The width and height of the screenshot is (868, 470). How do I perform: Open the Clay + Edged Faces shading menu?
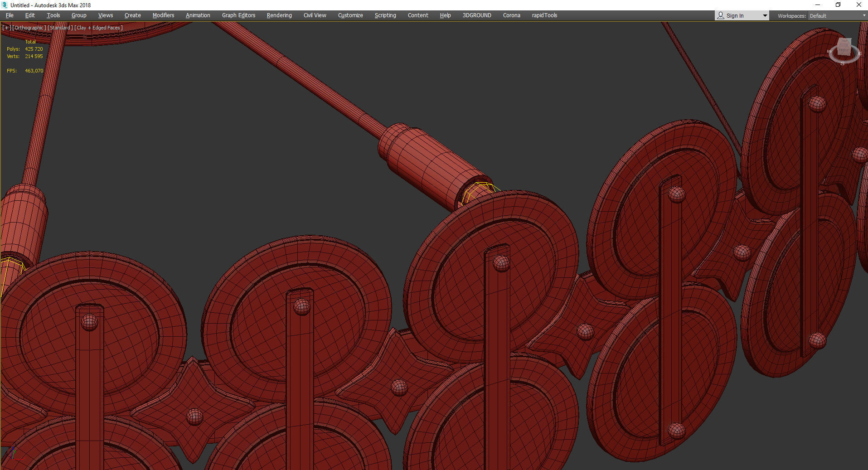coord(98,28)
